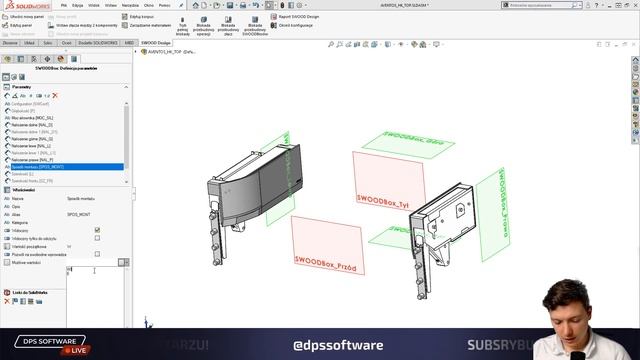Image resolution: width=640 pixels, height=360 pixels.
Task: Open the Okno menu
Action: [x=149, y=5]
